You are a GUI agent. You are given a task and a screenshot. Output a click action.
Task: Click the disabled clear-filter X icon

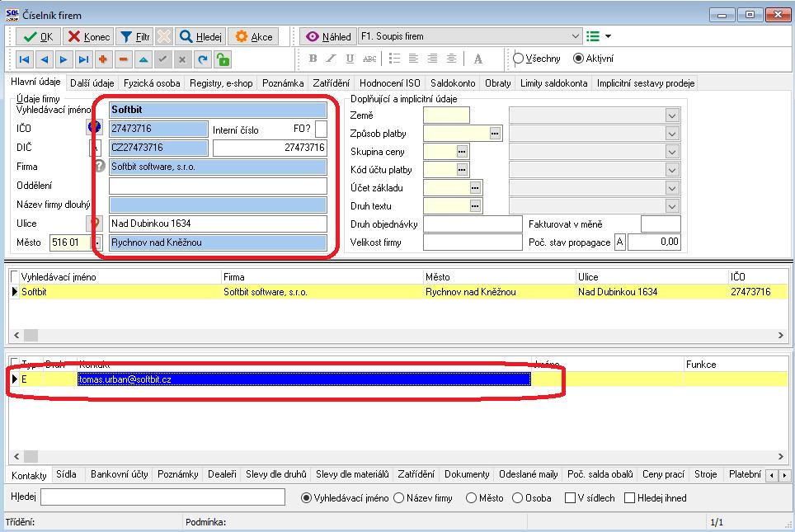163,36
